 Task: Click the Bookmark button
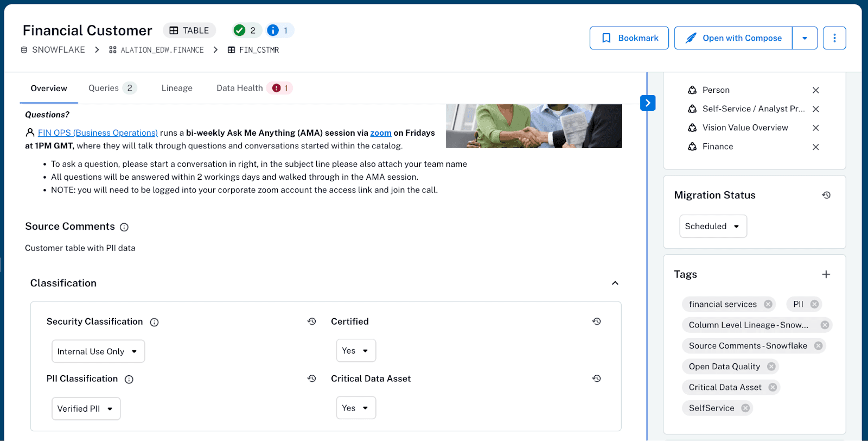tap(629, 38)
